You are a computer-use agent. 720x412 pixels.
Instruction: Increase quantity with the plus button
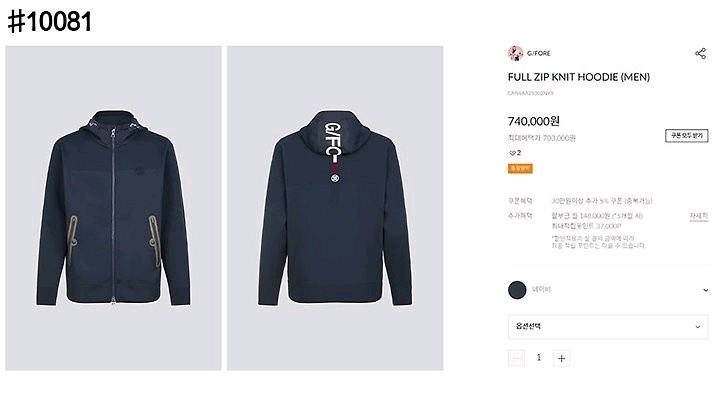tap(561, 358)
